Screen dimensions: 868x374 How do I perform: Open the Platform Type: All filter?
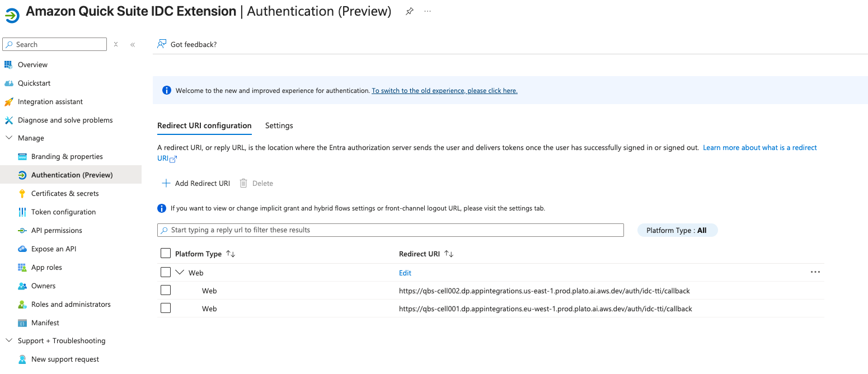677,230
